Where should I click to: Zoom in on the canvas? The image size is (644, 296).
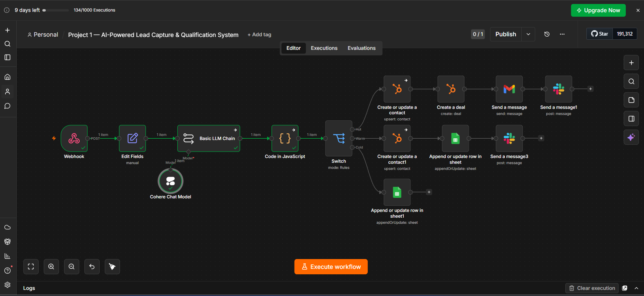coord(51,267)
